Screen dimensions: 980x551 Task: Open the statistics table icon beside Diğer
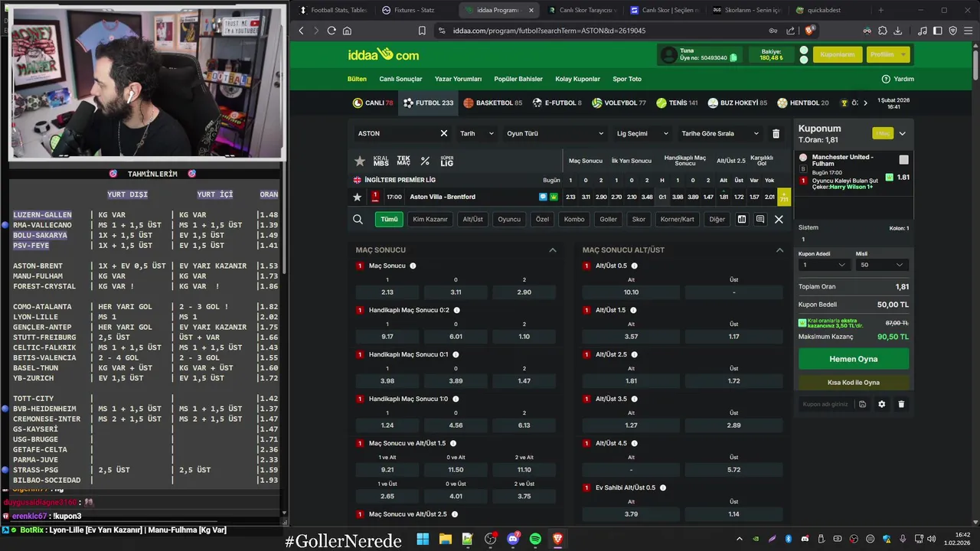(741, 219)
